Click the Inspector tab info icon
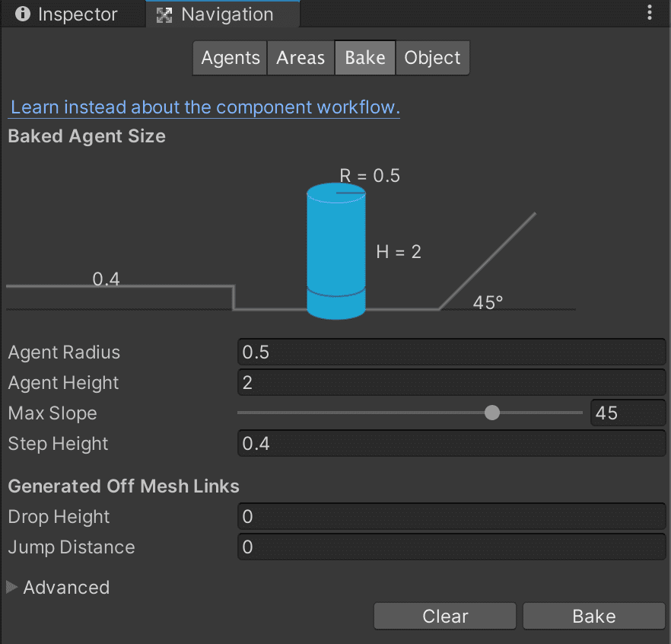671x644 pixels. coord(23,14)
